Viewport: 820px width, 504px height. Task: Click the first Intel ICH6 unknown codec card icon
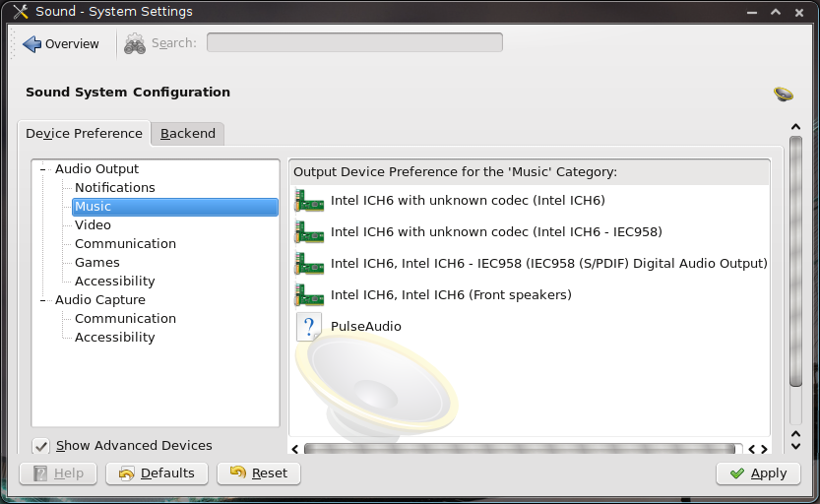point(309,200)
